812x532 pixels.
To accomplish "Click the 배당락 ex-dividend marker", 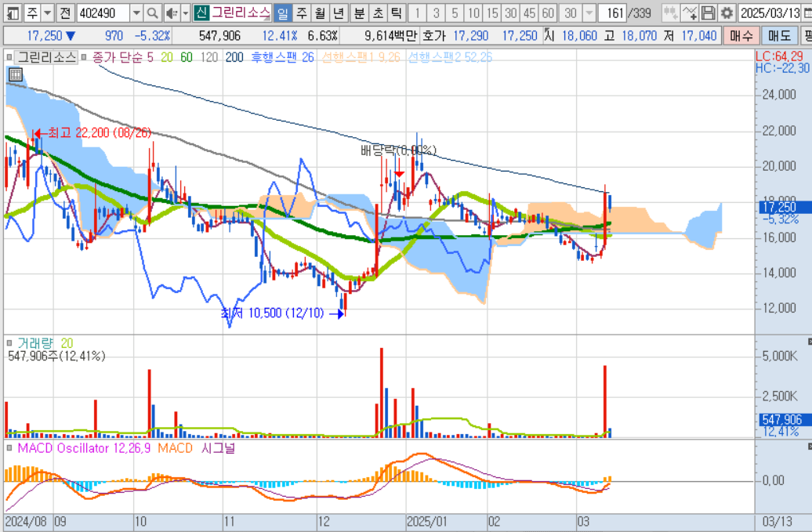I will [398, 150].
